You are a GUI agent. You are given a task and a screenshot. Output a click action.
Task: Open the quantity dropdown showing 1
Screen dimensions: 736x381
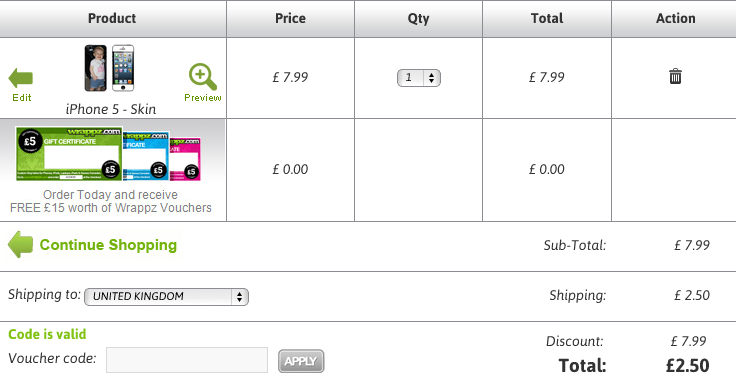[419, 78]
